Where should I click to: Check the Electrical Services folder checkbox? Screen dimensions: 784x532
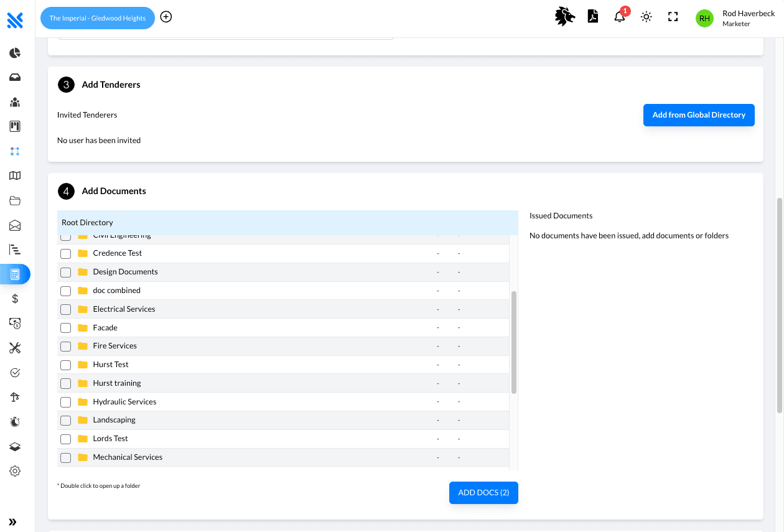(65, 309)
